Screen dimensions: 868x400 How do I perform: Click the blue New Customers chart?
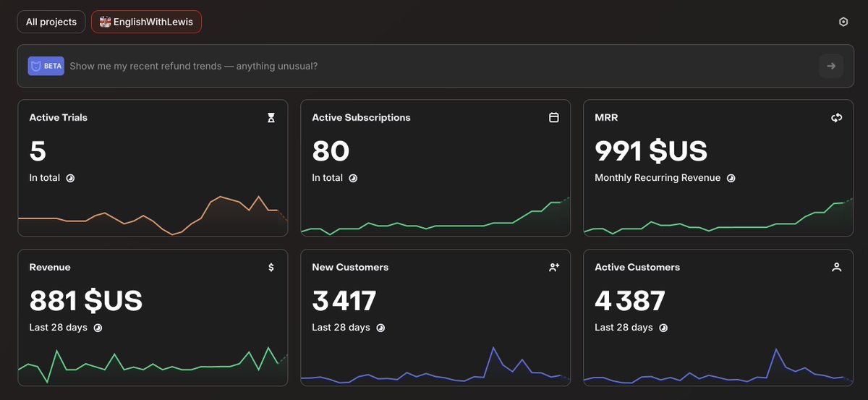[435, 365]
